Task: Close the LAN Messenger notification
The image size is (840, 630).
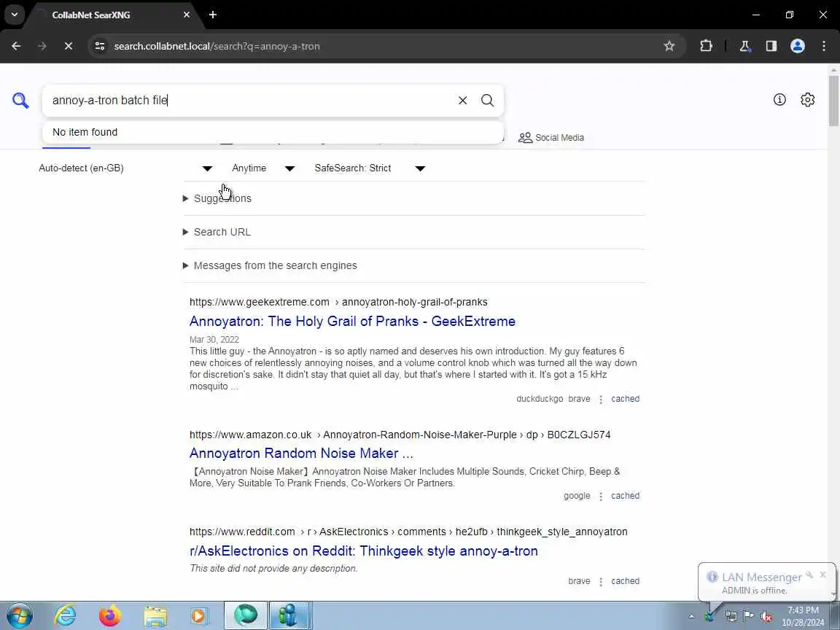Action: point(822,575)
